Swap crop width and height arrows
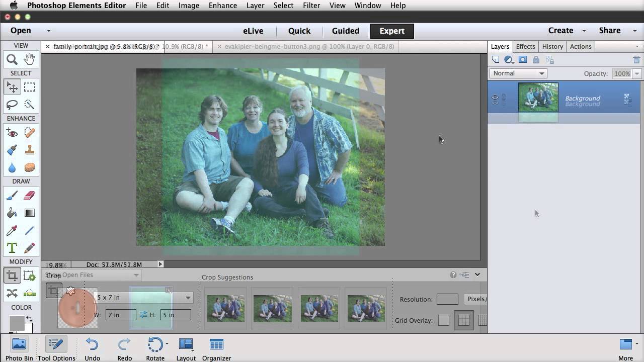Screen dimensions: 644x362 [143, 315]
